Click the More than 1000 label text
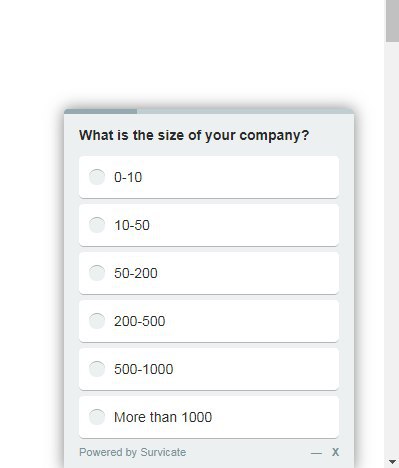This screenshot has width=399, height=468. [163, 417]
